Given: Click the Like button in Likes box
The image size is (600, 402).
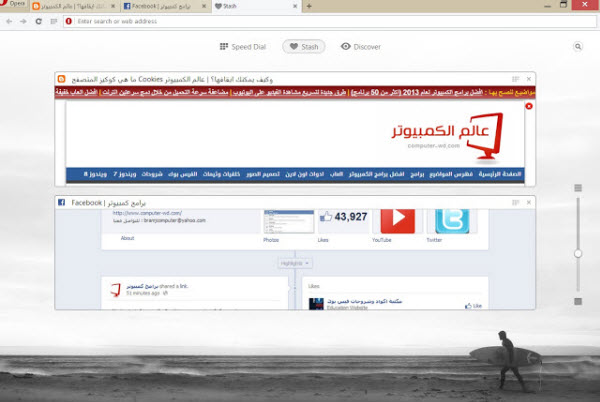Looking at the screenshot, I should [473, 306].
